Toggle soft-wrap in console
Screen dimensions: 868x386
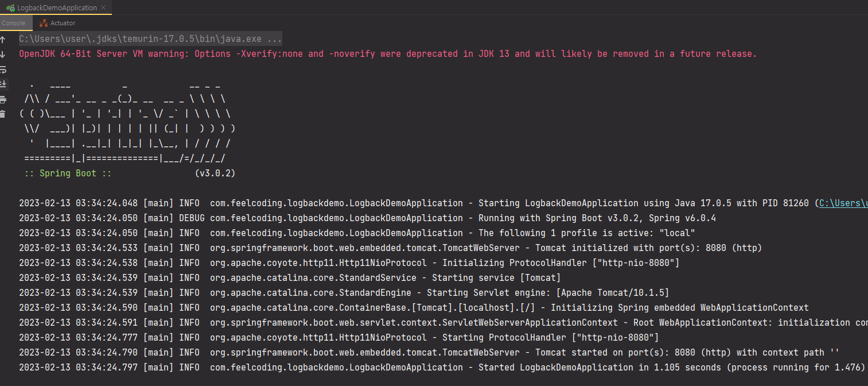3,70
